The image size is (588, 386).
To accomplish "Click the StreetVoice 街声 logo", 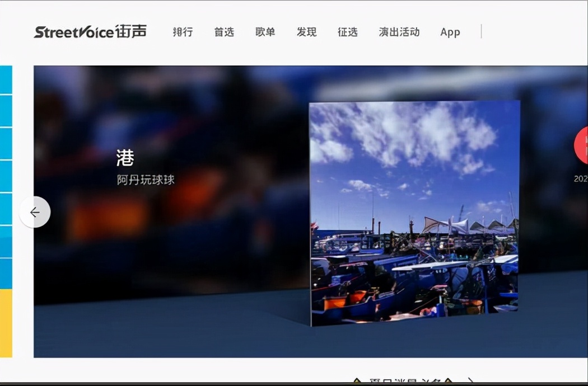I will click(x=90, y=32).
